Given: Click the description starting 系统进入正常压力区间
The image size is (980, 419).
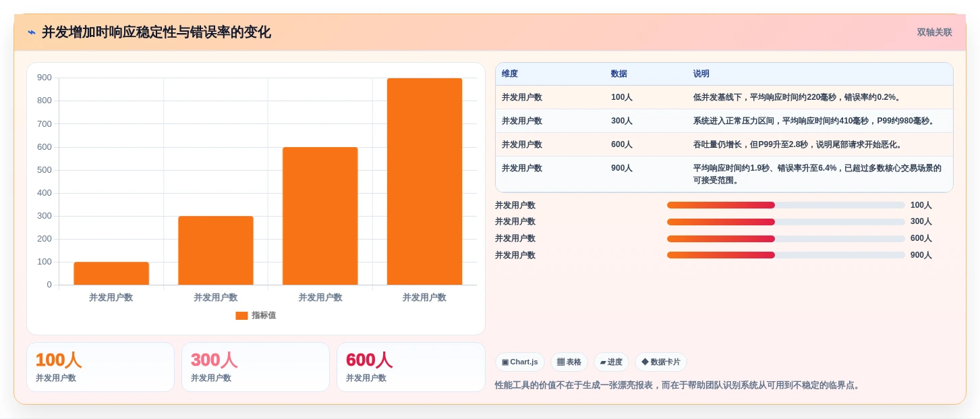Looking at the screenshot, I should (815, 121).
